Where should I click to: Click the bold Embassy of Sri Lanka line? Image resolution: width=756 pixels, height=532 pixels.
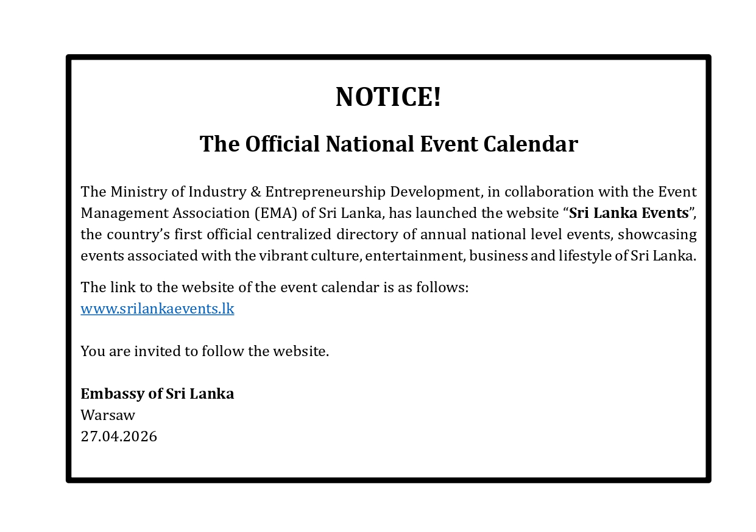coord(157,394)
